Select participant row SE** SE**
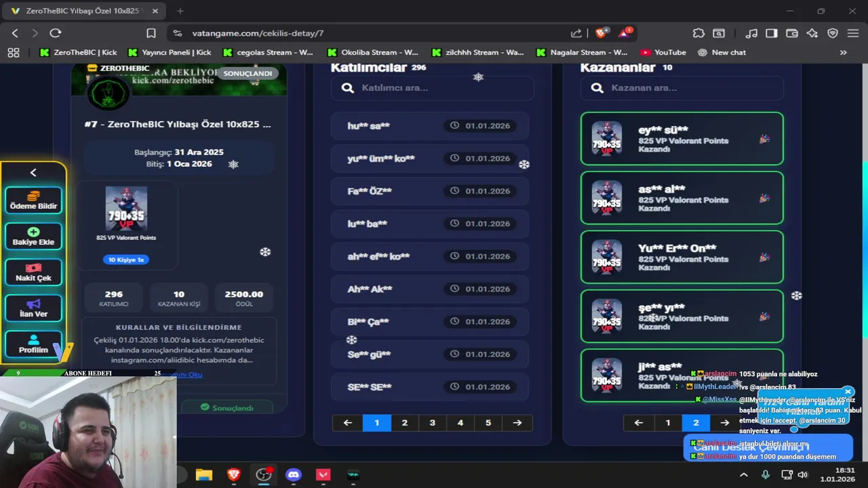The width and height of the screenshot is (868, 488). tap(430, 387)
